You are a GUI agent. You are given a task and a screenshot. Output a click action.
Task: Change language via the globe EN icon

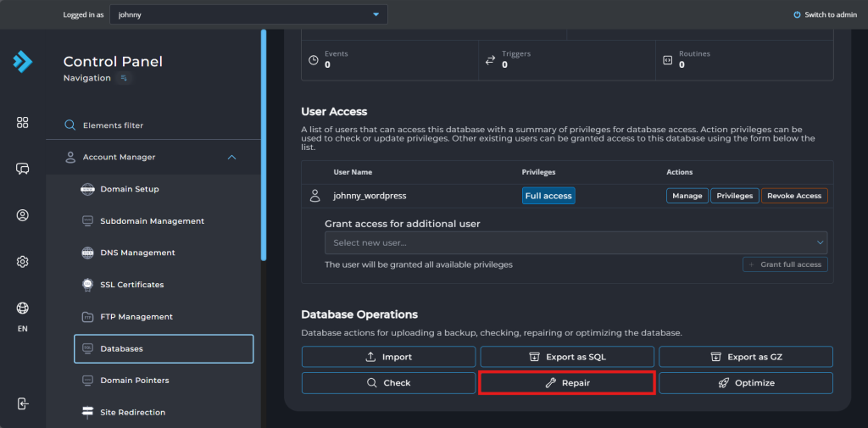[x=23, y=316]
